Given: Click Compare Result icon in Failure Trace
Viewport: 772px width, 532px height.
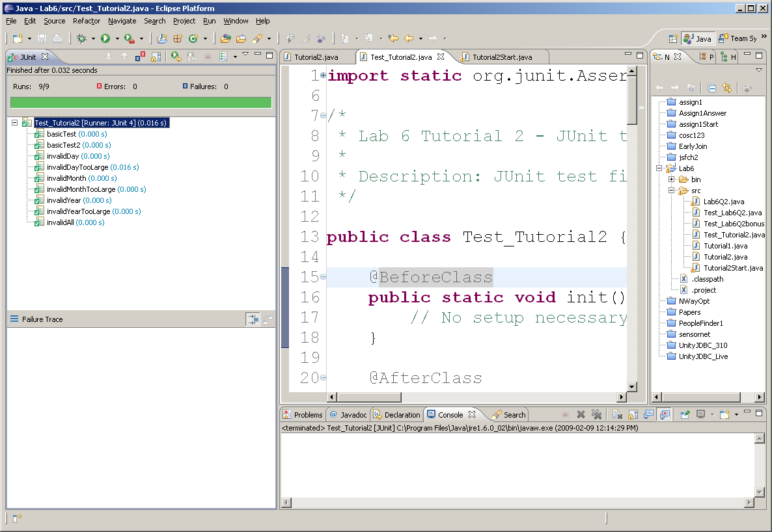Looking at the screenshot, I should tap(268, 319).
